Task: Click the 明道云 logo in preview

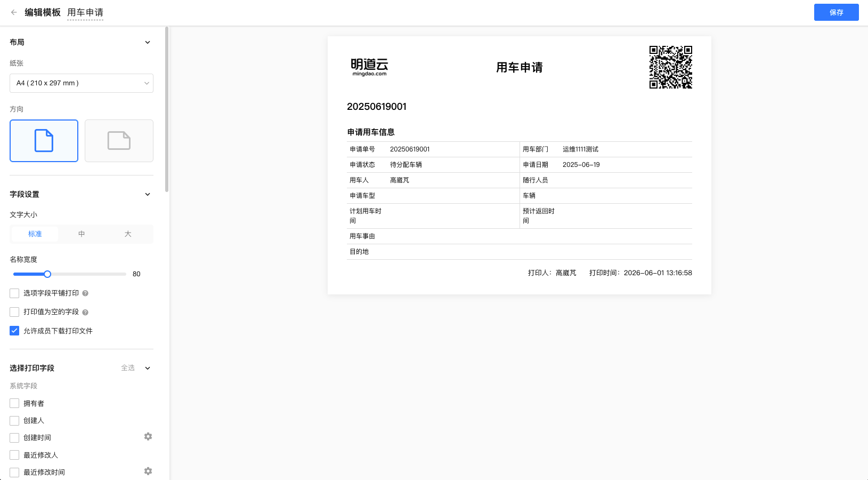Action: [369, 67]
